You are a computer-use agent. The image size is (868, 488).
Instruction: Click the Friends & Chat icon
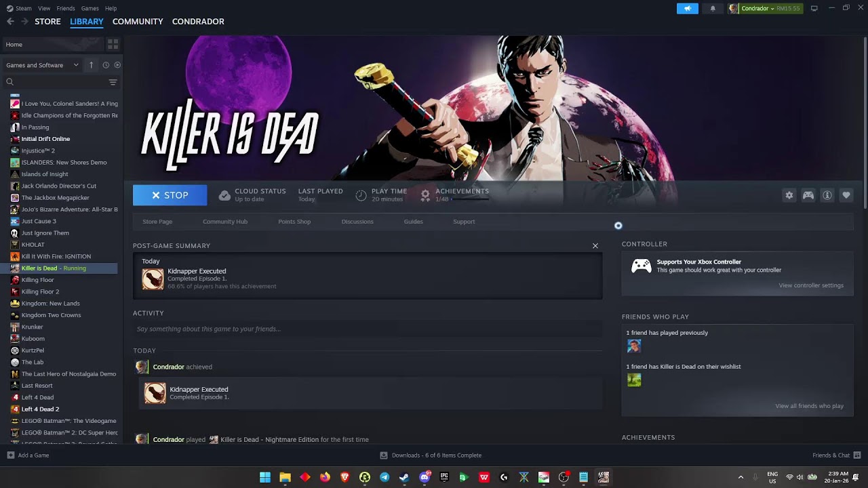pyautogui.click(x=857, y=455)
